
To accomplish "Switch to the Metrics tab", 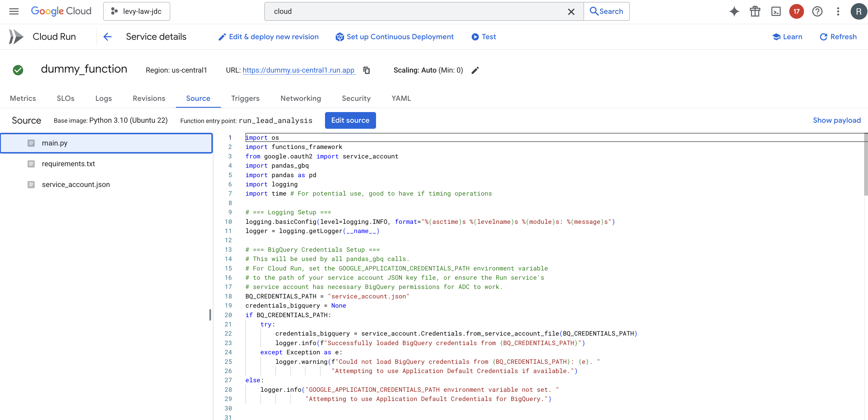I will click(23, 98).
